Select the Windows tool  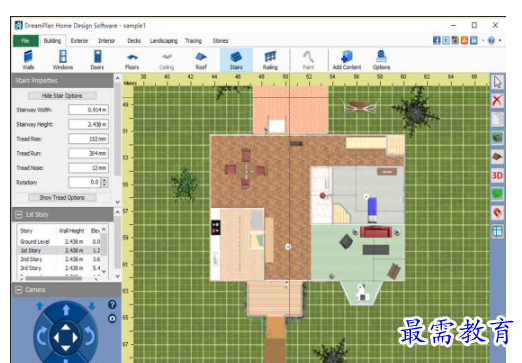63,60
